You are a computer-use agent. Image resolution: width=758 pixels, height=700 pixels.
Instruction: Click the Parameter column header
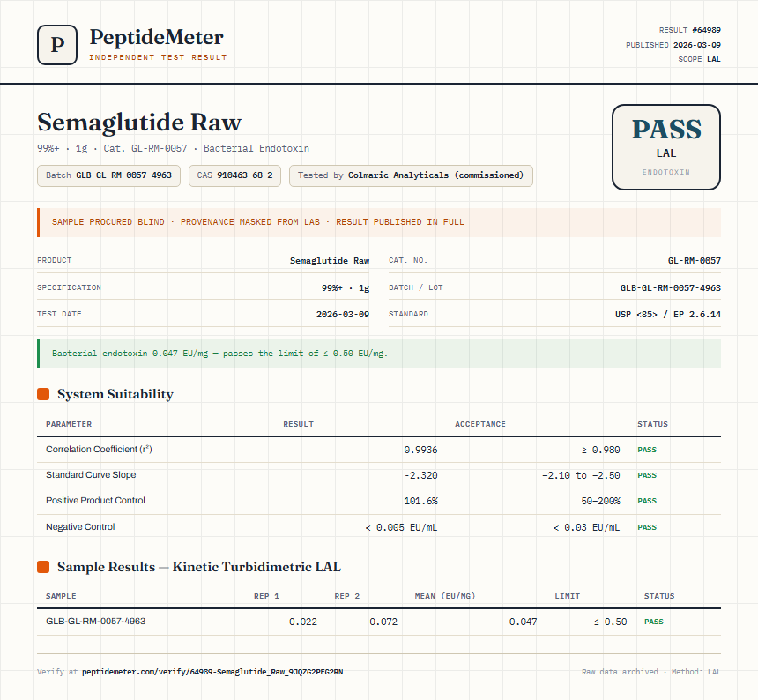(69, 424)
